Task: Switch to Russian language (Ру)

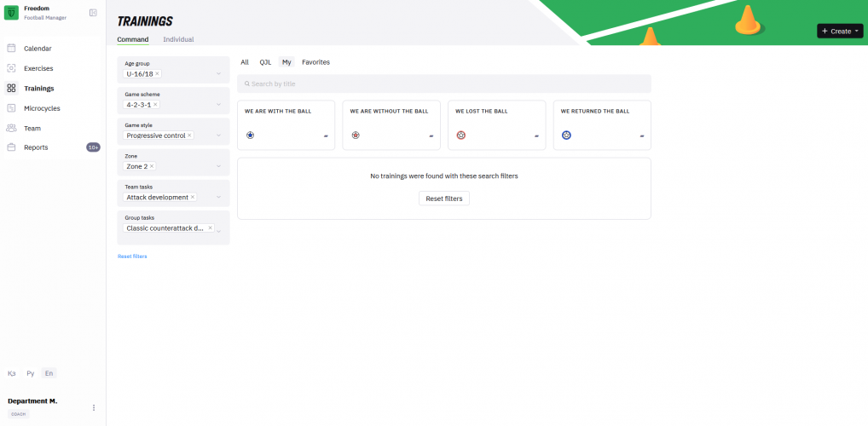Action: (31, 373)
